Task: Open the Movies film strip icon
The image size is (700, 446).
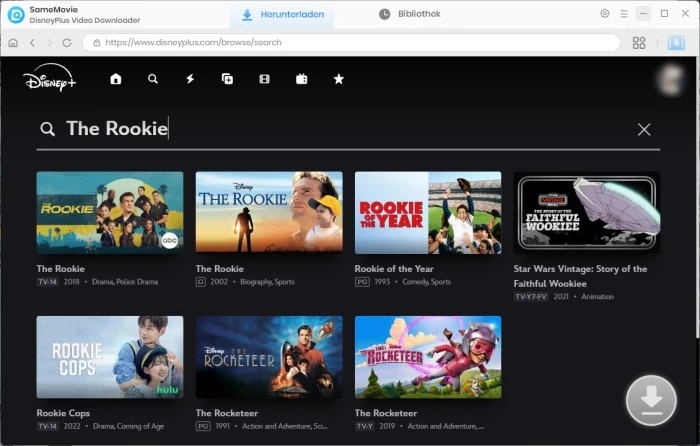Action: pyautogui.click(x=265, y=79)
